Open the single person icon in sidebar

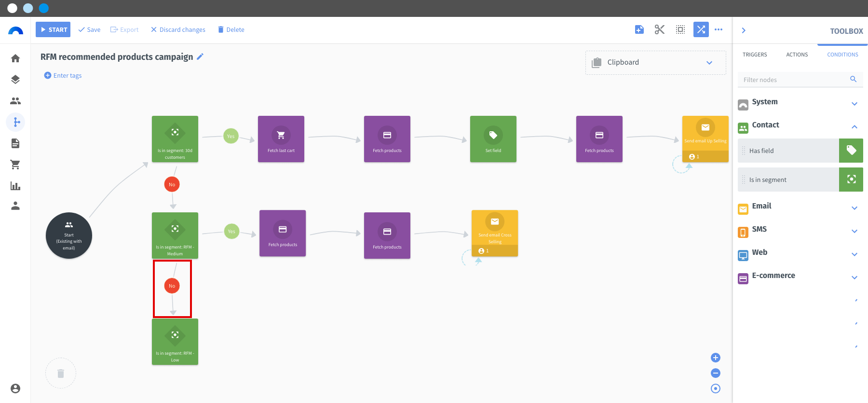click(x=15, y=206)
